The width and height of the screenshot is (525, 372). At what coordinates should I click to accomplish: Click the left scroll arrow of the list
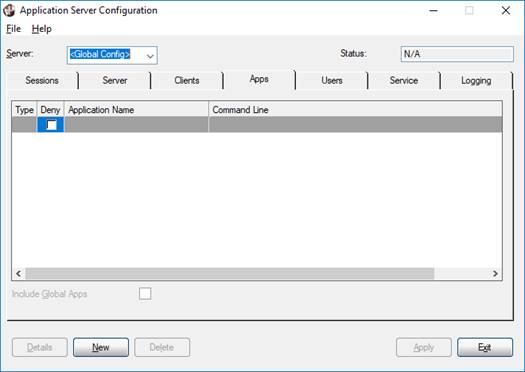click(18, 274)
